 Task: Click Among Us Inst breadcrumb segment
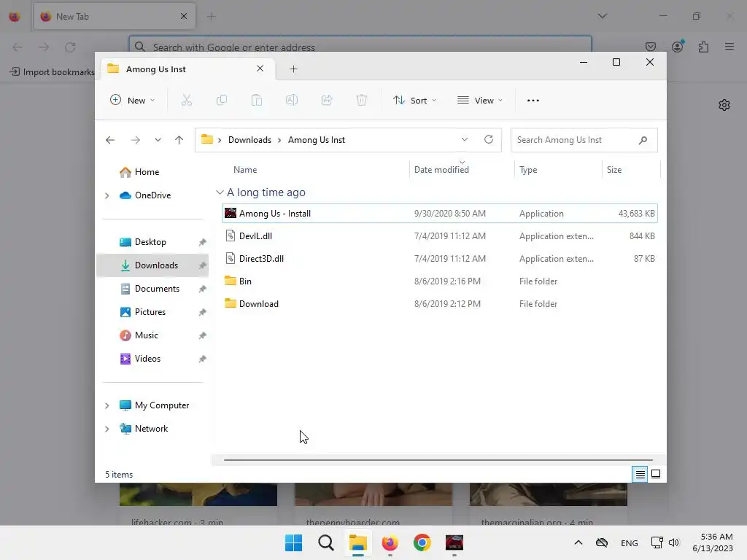coord(317,140)
